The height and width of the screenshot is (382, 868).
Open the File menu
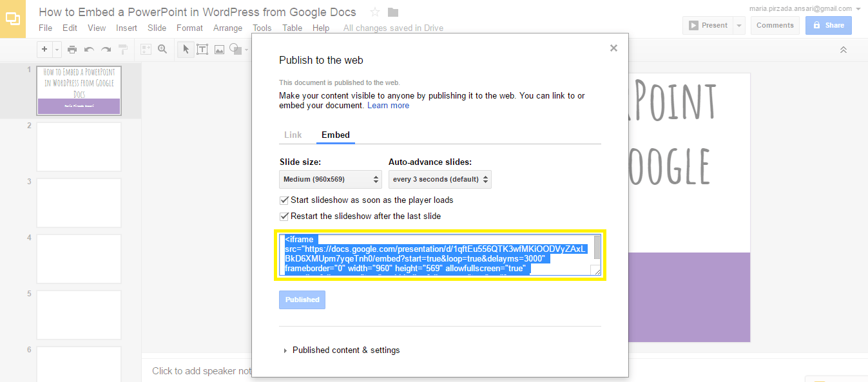(45, 28)
